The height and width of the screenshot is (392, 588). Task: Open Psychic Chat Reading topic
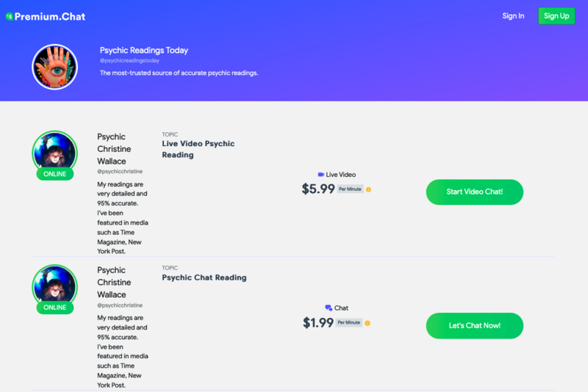coord(204,277)
